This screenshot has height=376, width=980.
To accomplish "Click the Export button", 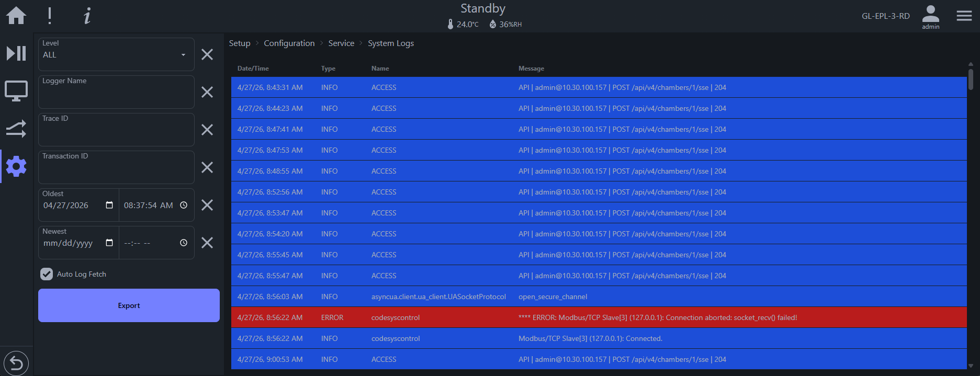I will coord(129,305).
